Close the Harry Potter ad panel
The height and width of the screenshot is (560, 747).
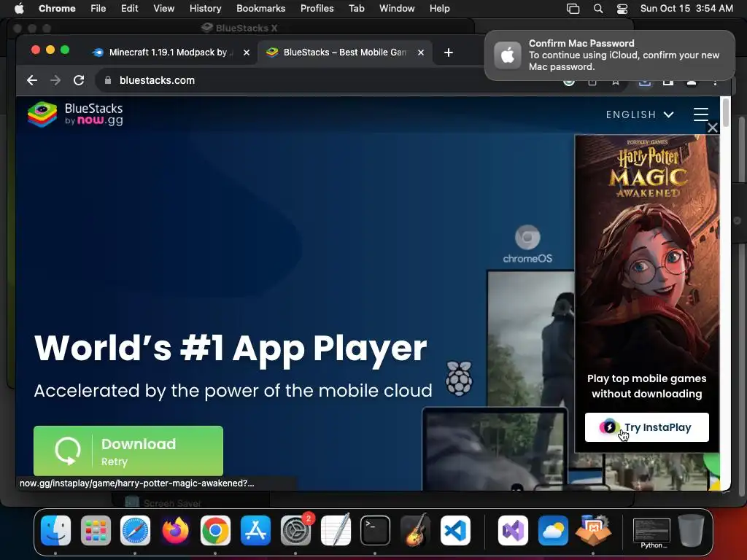pyautogui.click(x=713, y=128)
